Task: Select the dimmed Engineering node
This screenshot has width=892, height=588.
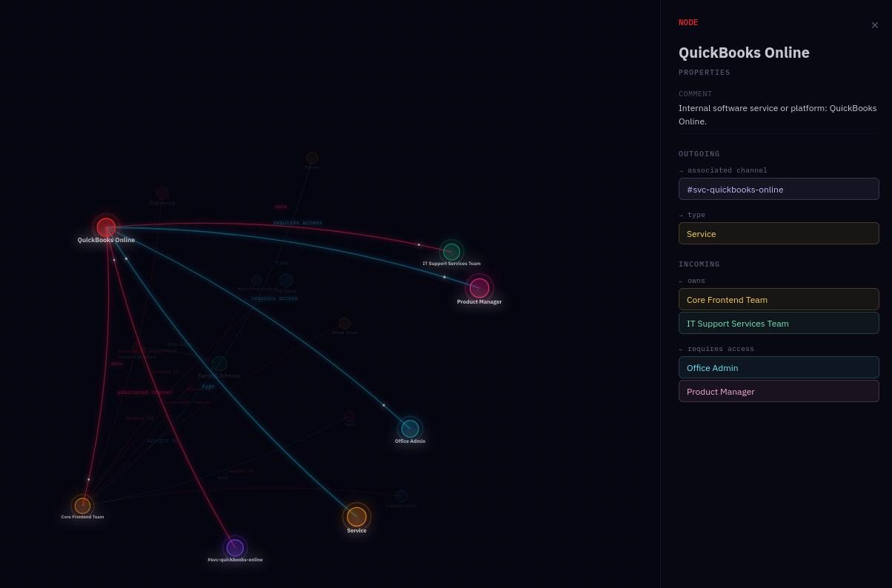Action: point(162,193)
